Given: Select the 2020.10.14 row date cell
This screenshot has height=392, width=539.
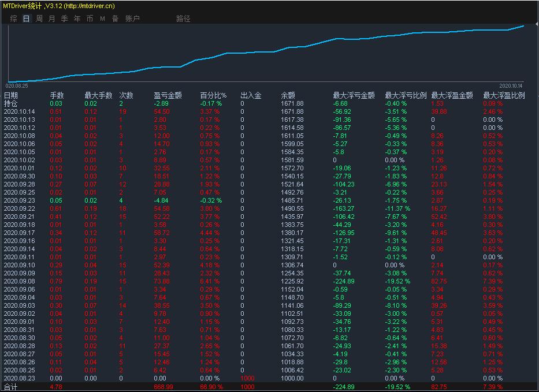Looking at the screenshot, I should (x=19, y=111).
